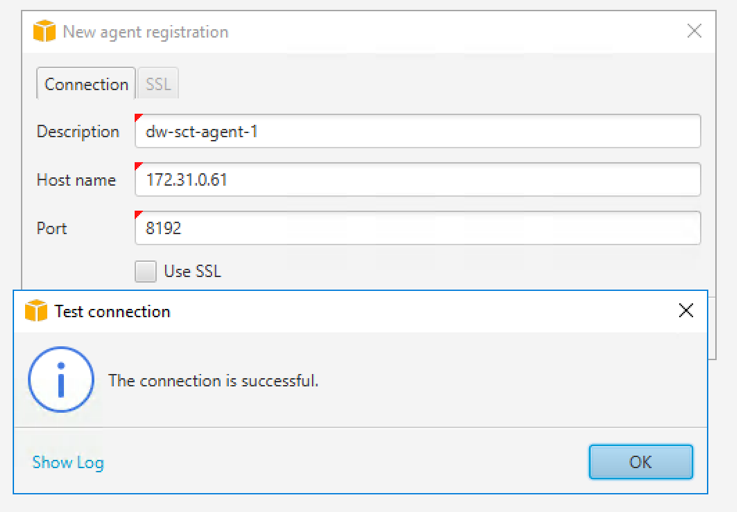Click the New agent registration title text
Image resolution: width=737 pixels, height=512 pixels.
146,32
